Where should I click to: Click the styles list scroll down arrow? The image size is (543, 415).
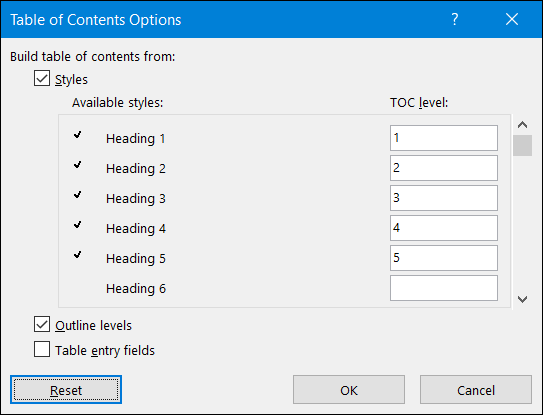(522, 299)
